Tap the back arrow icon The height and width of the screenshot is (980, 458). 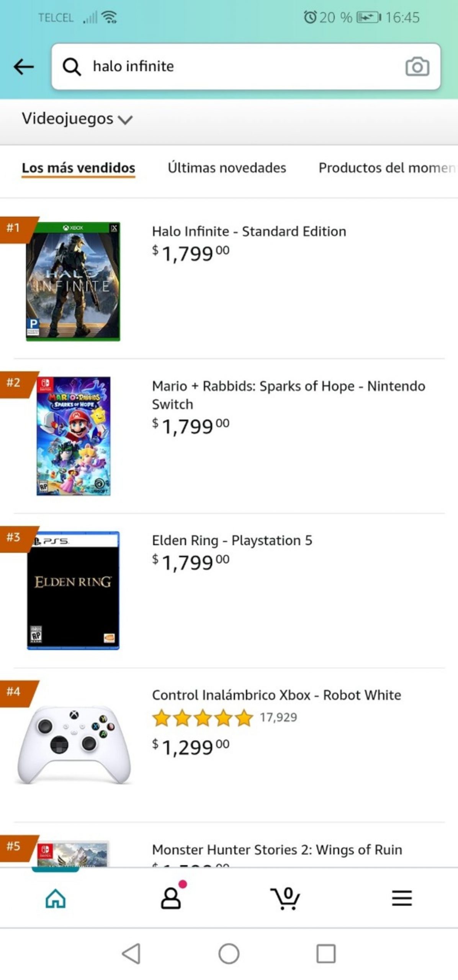(24, 67)
